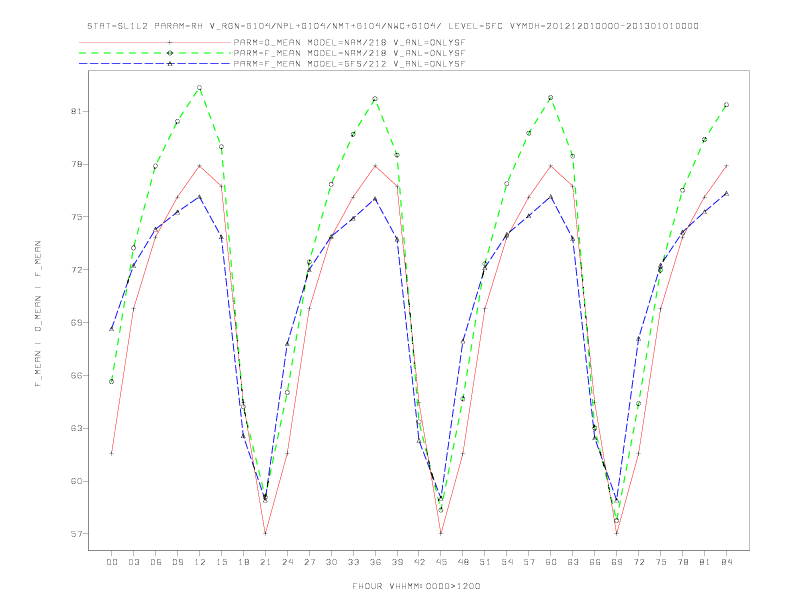Click x-axis tick label 51
The width and height of the screenshot is (792, 612).
pyautogui.click(x=485, y=562)
